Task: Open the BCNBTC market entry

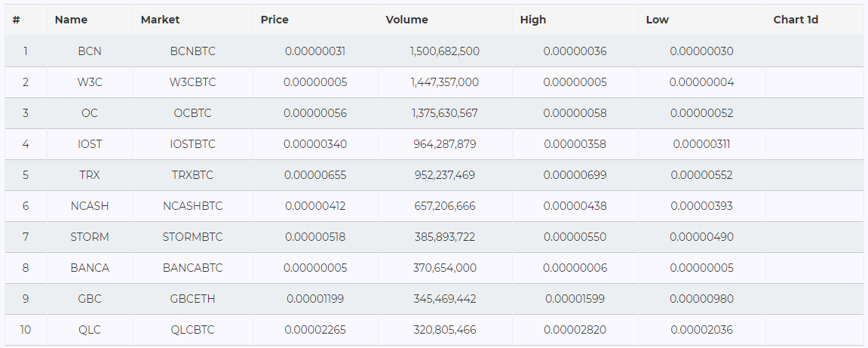Action: 192,51
